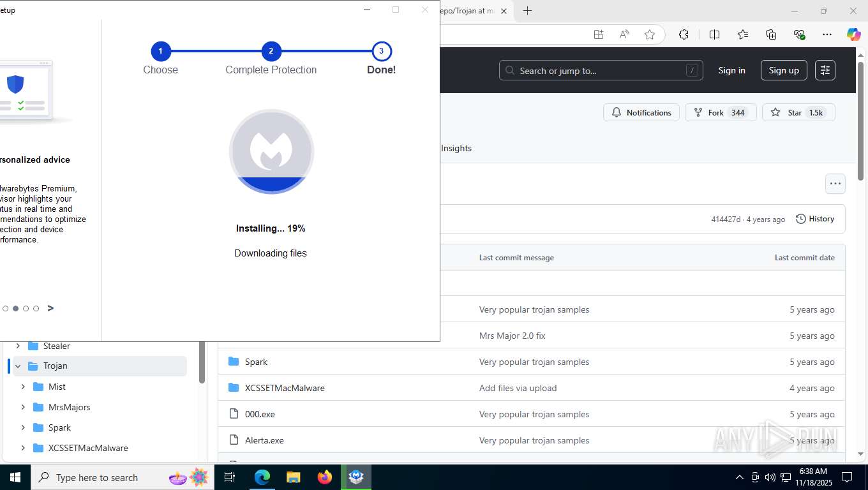Click folder icon beside XCSSETMacMalware in file list
868x490 pixels.
(234, 388)
